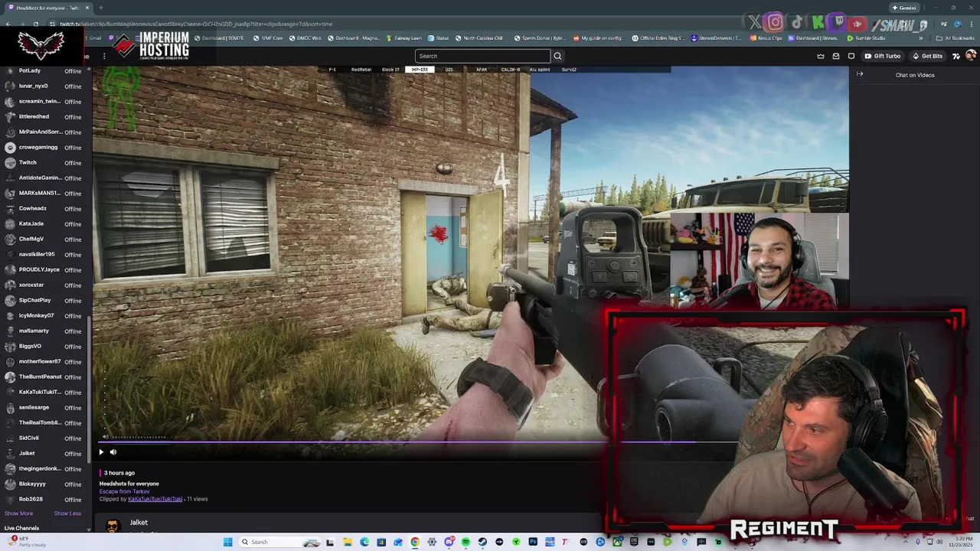Select the AFAK chapter tab
The width and height of the screenshot is (980, 551).
click(482, 70)
